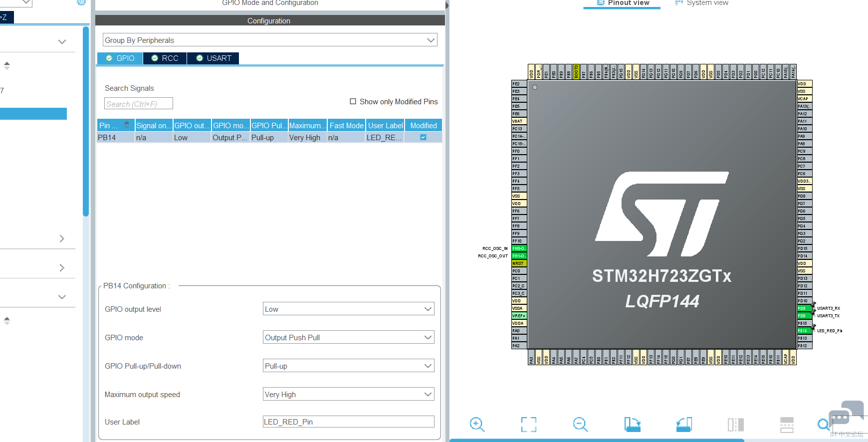Screen dimensions: 868x442
Task: Click the PC13 pin on the chip
Action: [x=519, y=129]
